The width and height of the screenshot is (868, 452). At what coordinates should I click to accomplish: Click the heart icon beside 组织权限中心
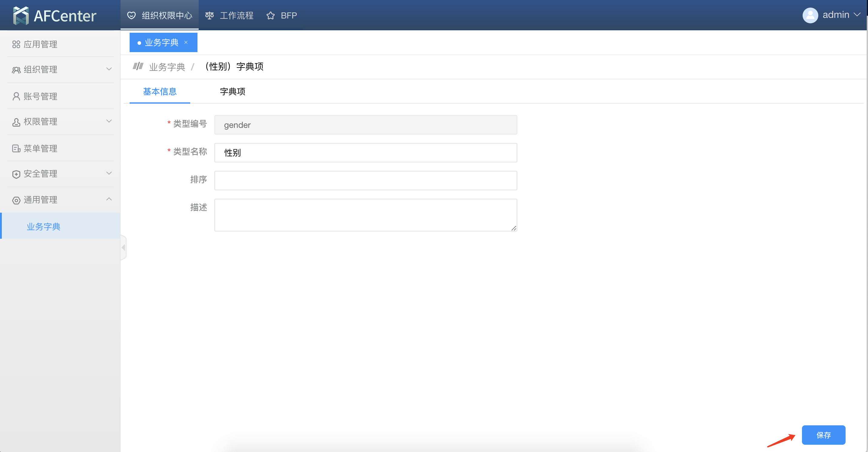[x=131, y=15]
